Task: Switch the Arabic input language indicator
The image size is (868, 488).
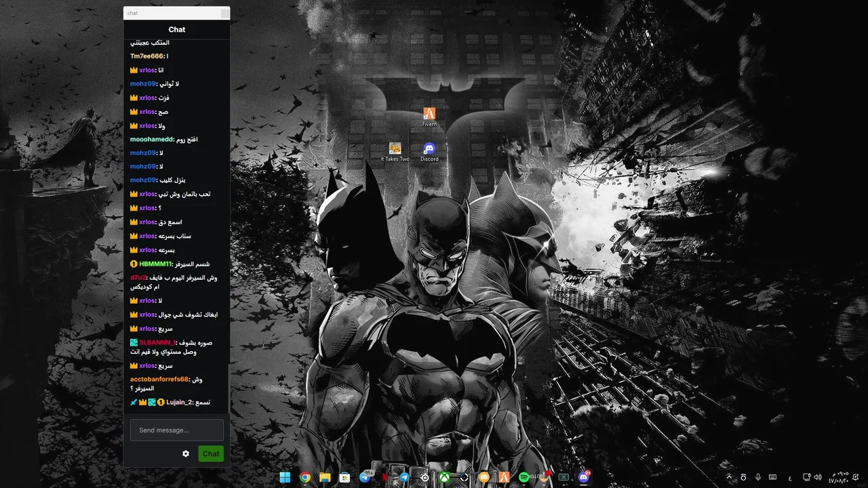Action: (790, 478)
